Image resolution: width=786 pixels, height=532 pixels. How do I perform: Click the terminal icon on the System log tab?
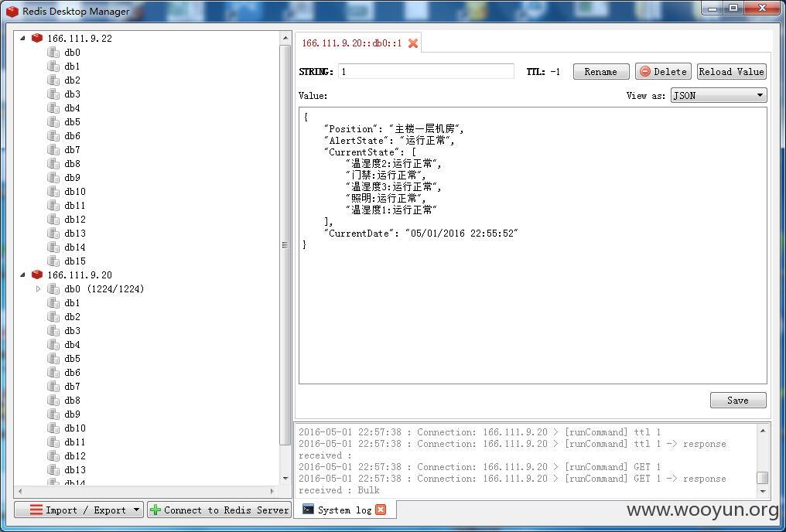coord(308,510)
